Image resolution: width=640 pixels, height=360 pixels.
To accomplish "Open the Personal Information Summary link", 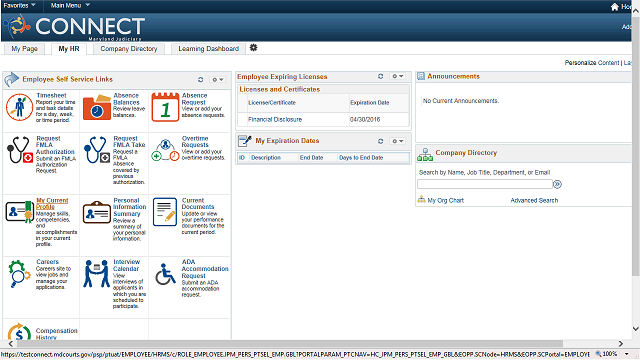I will [129, 207].
